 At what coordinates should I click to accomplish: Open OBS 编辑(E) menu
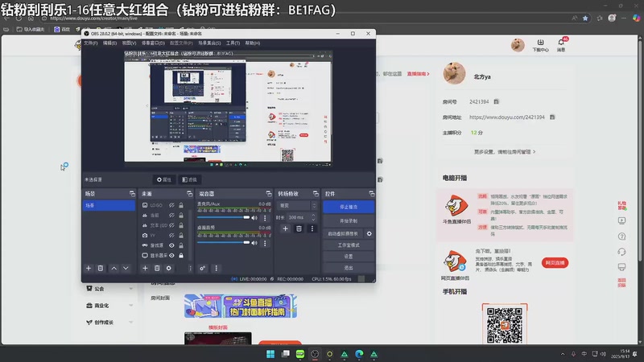pos(109,43)
